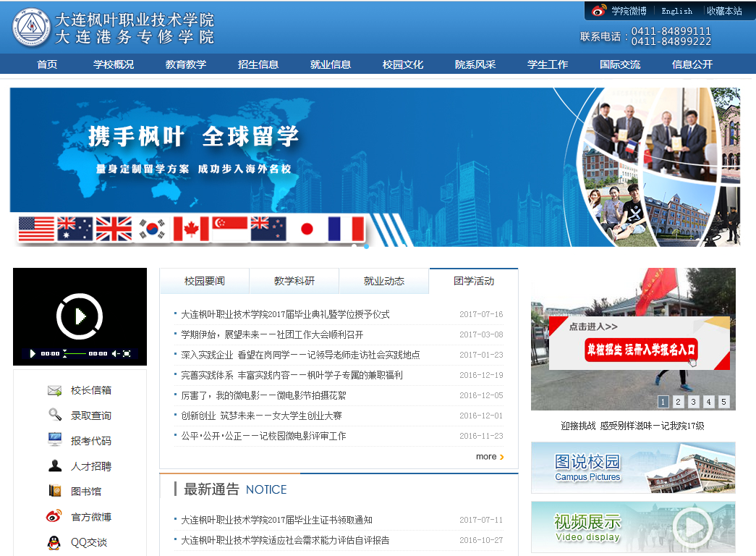Click the 官方微博 Weibo icon in sidebar
Screen dimensions: 756x556
click(x=55, y=516)
